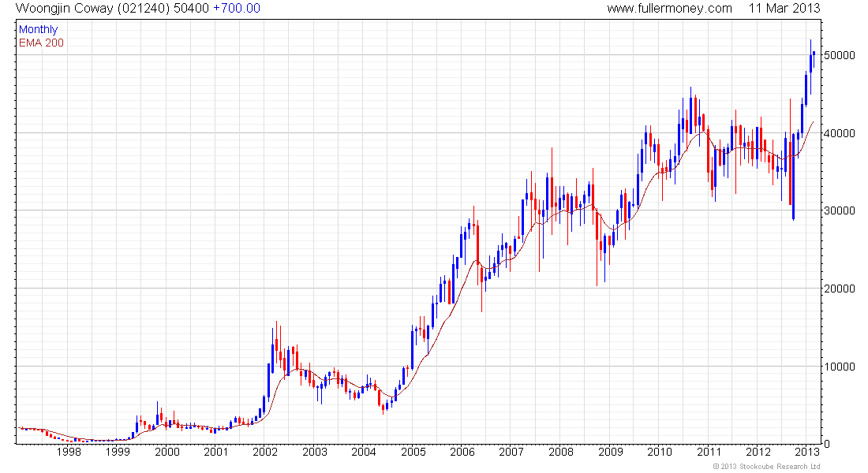
Task: Click the 11 Mar 2013 date
Action: (x=784, y=9)
